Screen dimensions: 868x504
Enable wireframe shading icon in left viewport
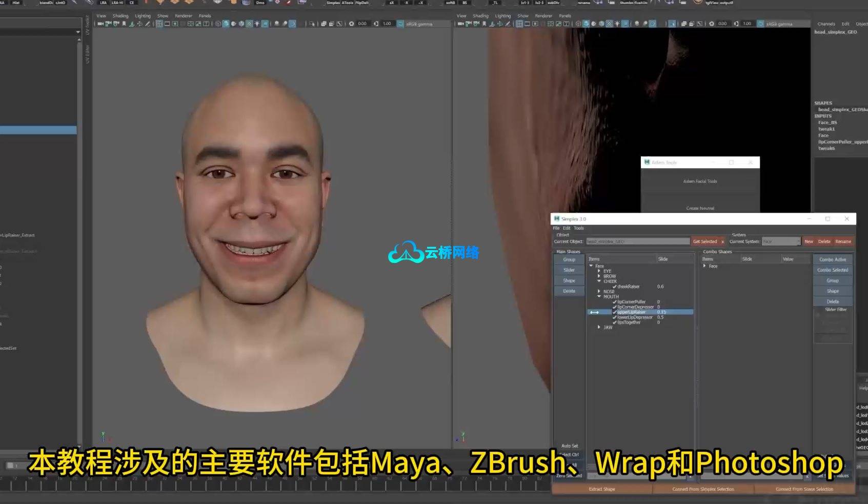218,24
